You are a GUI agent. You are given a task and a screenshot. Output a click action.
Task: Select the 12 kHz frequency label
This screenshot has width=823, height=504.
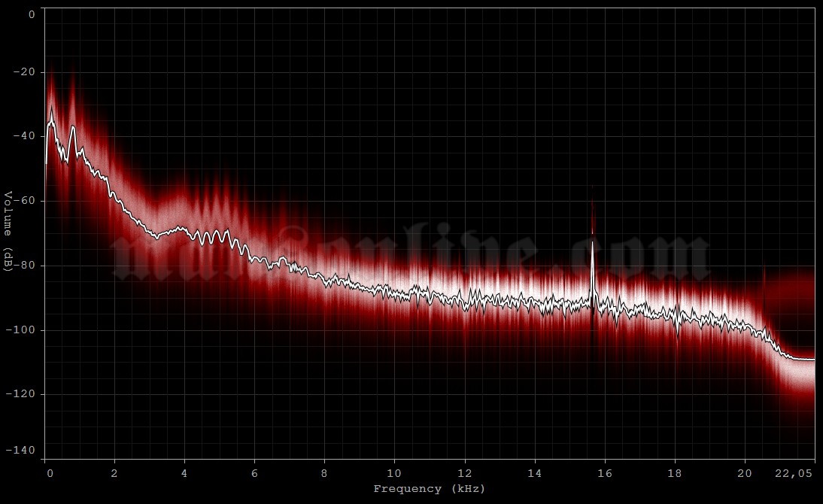[463, 474]
